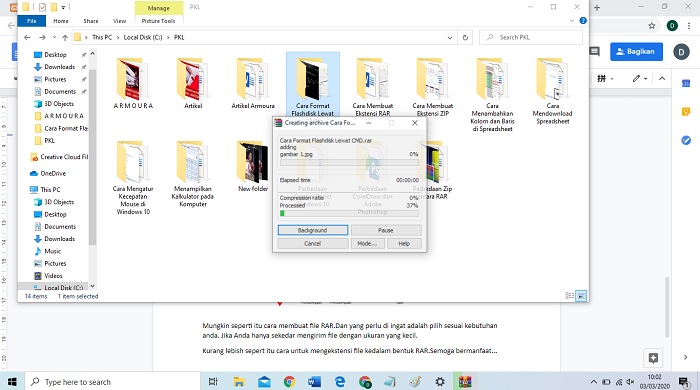Cancel the archive creation

click(x=312, y=244)
